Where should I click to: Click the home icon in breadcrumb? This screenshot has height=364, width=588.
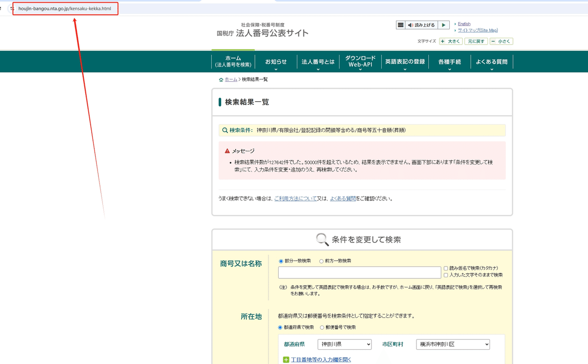221,79
